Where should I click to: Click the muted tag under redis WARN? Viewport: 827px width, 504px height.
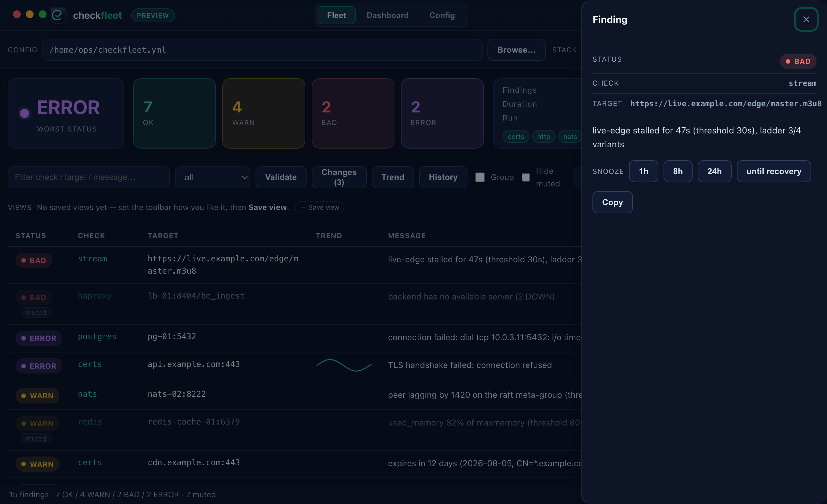(x=36, y=438)
